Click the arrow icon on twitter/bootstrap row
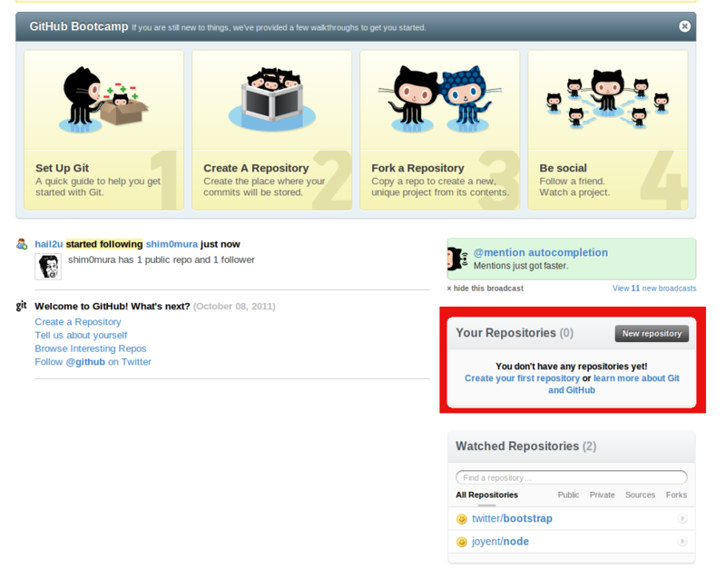 click(x=682, y=518)
